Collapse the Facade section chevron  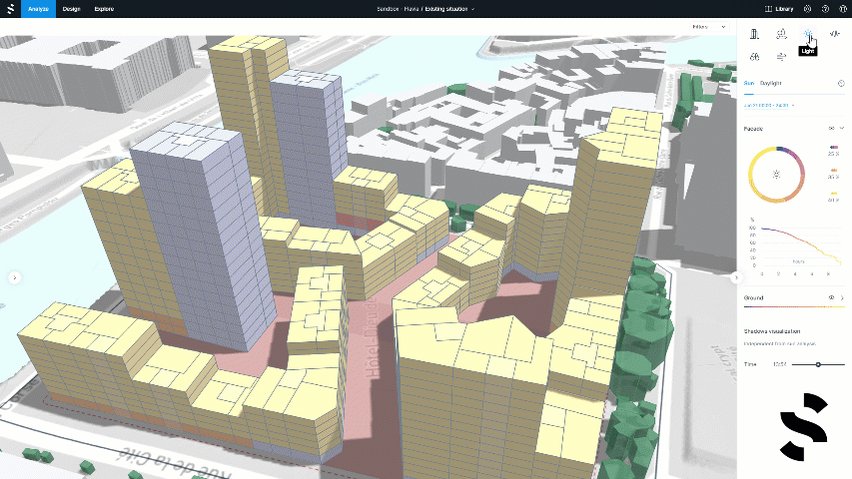click(x=842, y=128)
